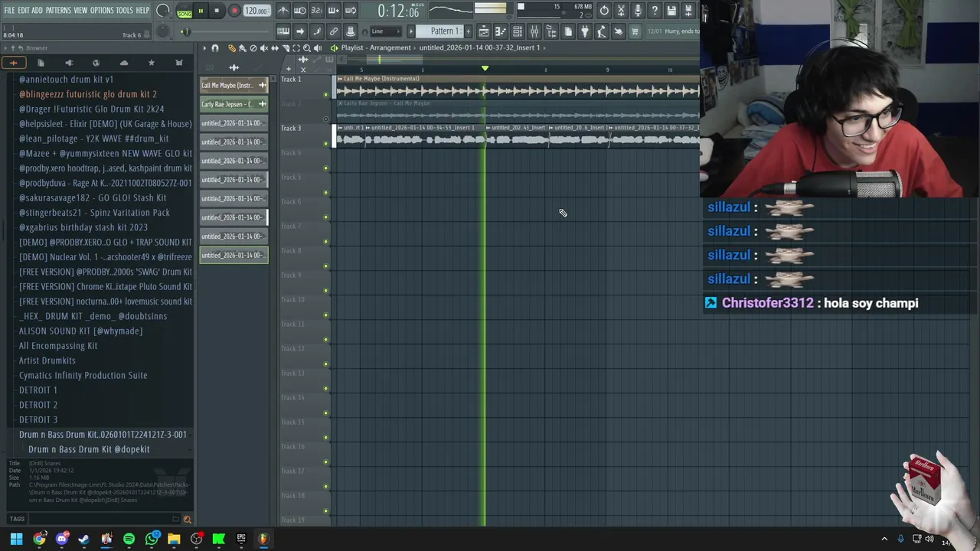
Task: Open the Pattern 1 selector
Action: (444, 31)
